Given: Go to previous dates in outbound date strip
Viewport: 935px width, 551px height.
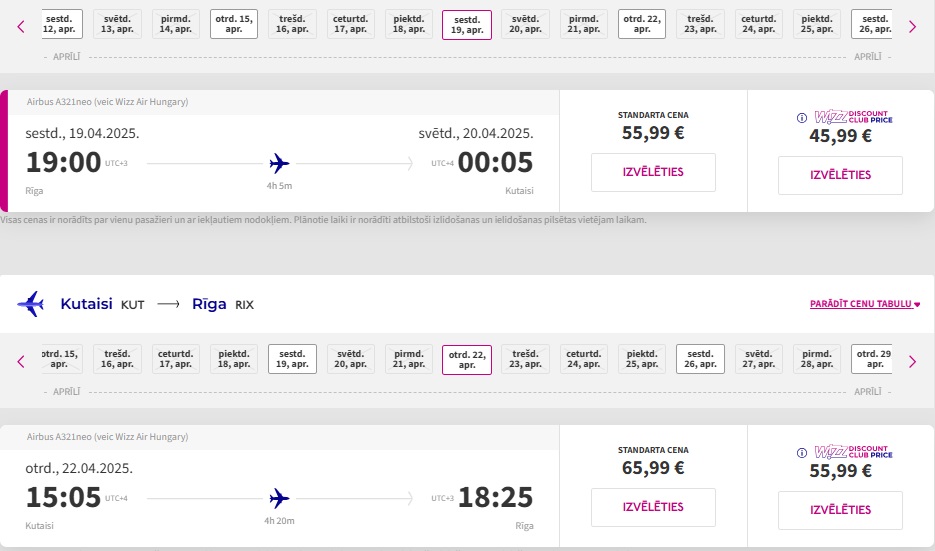Looking at the screenshot, I should click(x=21, y=26).
